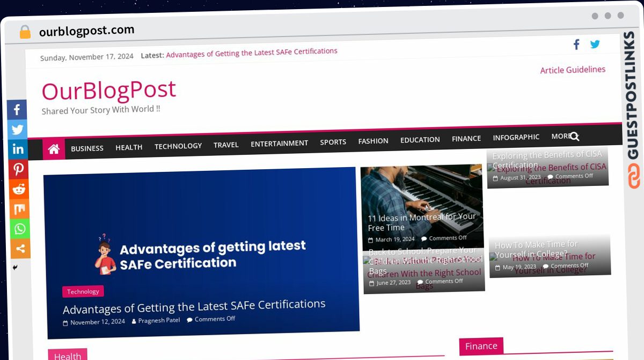Open author Pragnesh Patel link

coord(159,321)
